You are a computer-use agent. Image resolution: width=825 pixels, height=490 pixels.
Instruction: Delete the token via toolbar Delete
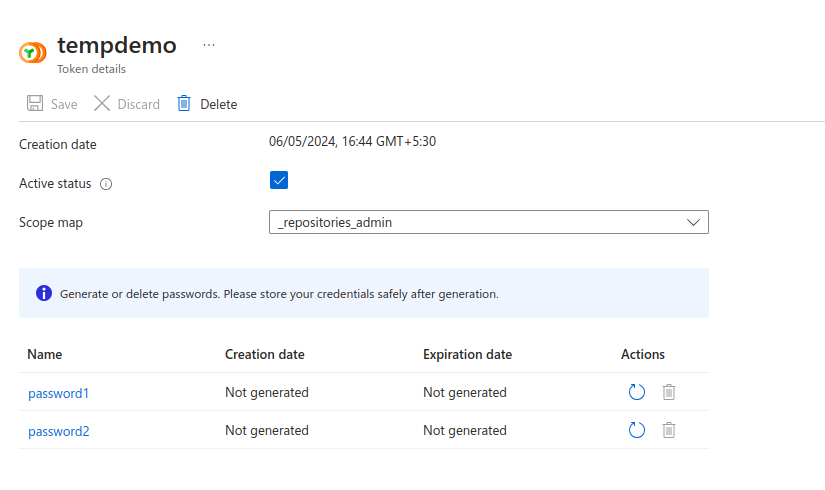207,104
